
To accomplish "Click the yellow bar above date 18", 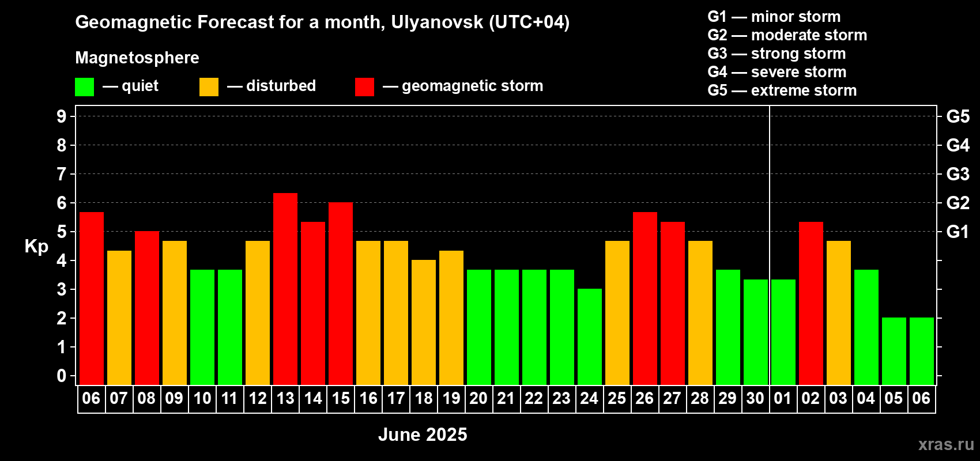I will click(424, 322).
